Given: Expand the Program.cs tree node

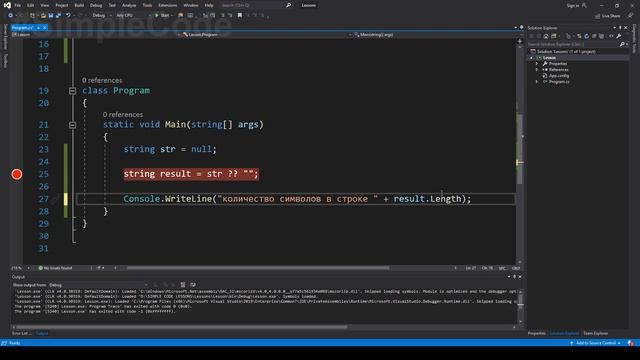Looking at the screenshot, I should (537, 82).
